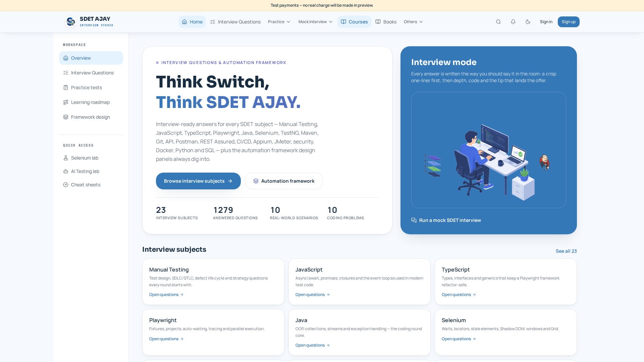Click Run a mock SDET interview

coord(446,220)
